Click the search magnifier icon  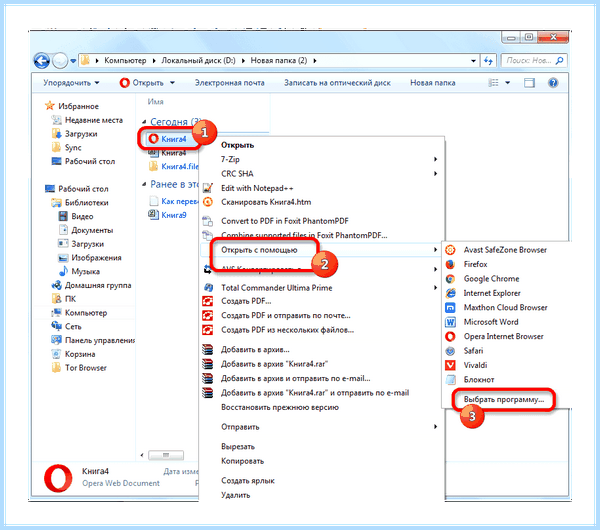click(x=559, y=60)
